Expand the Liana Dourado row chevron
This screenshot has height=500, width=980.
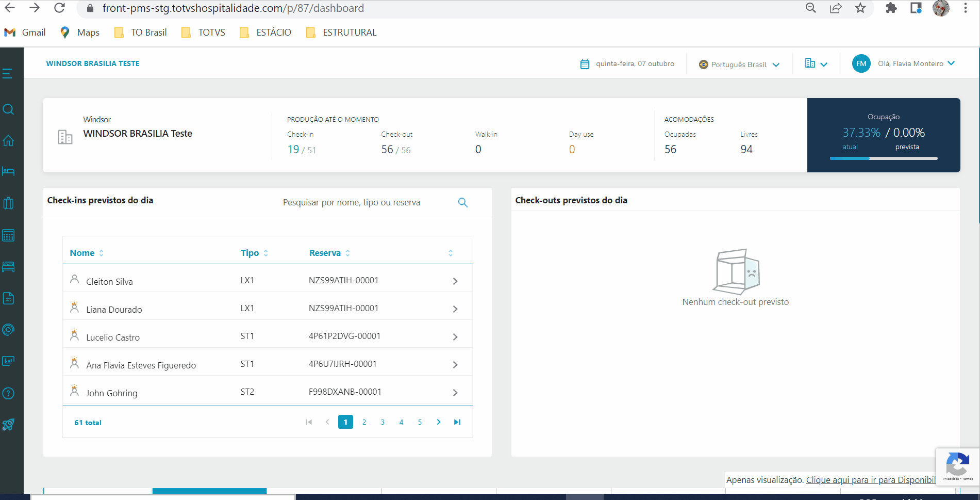pyautogui.click(x=455, y=309)
